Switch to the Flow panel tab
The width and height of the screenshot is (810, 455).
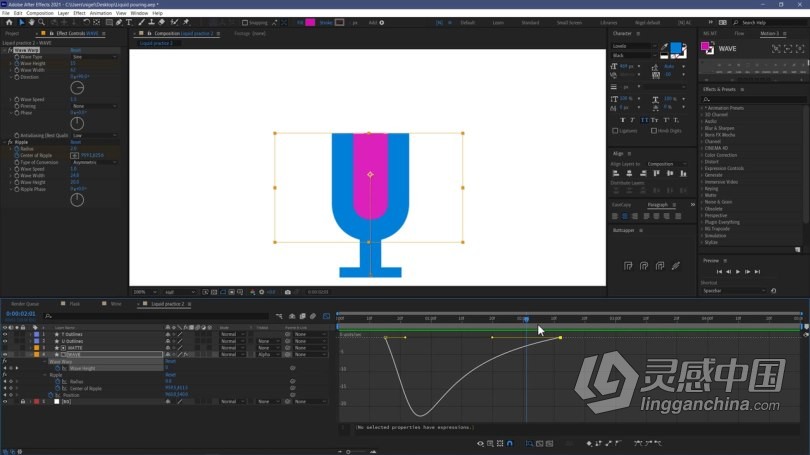tap(739, 33)
